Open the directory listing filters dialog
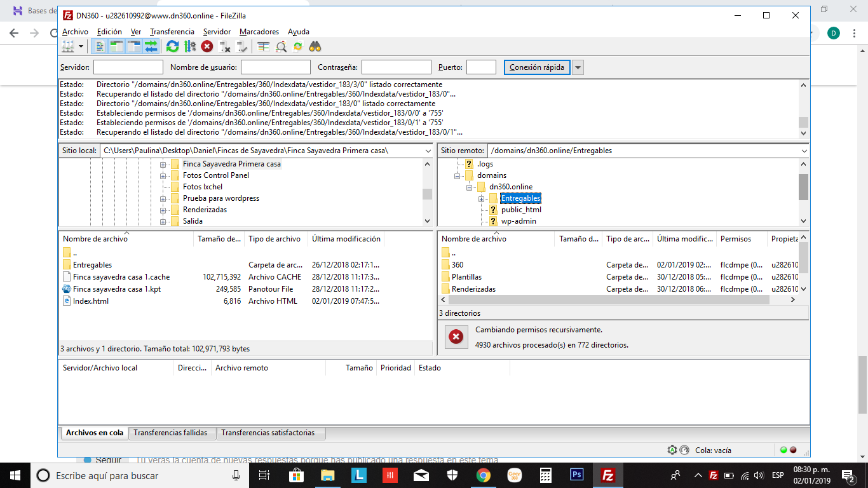The height and width of the screenshot is (488, 868). (x=263, y=46)
